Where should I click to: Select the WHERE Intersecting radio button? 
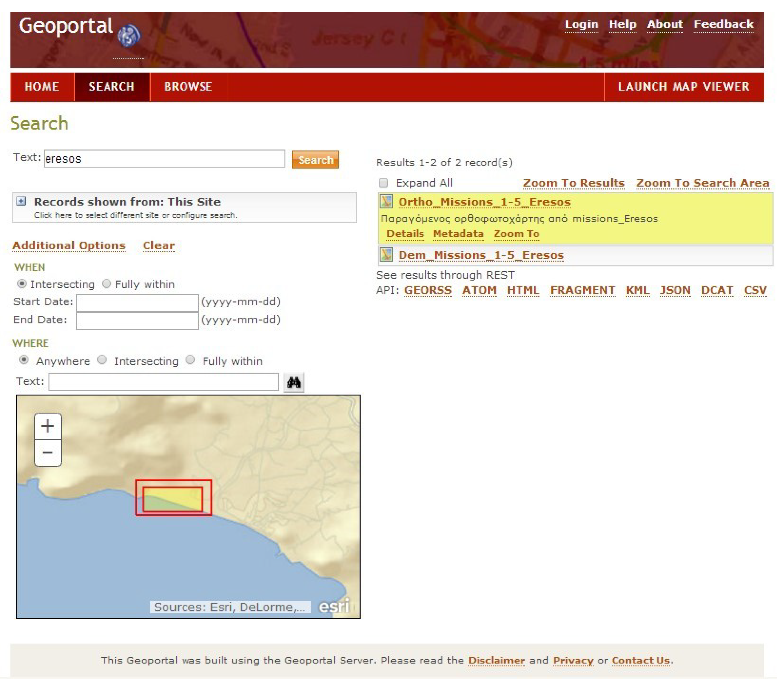(x=102, y=360)
